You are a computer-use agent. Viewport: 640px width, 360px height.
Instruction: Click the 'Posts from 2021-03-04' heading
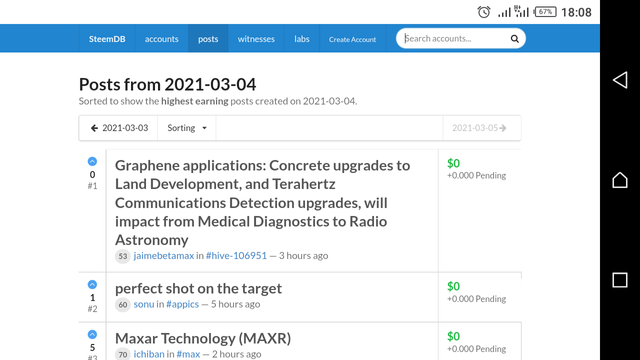coord(167,84)
